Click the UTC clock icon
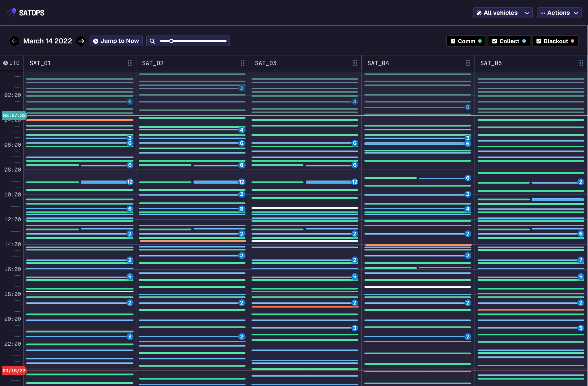This screenshot has height=386, width=588. [x=5, y=63]
